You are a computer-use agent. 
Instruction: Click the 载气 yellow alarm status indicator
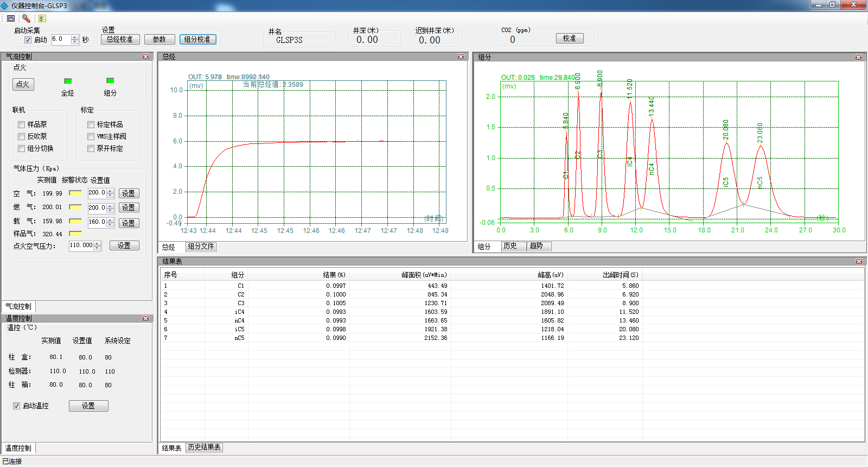coord(75,221)
